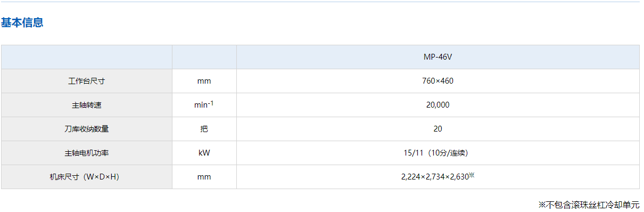The width and height of the screenshot is (644, 212).
Task: Select the 把 unit cell
Action: [x=204, y=129]
